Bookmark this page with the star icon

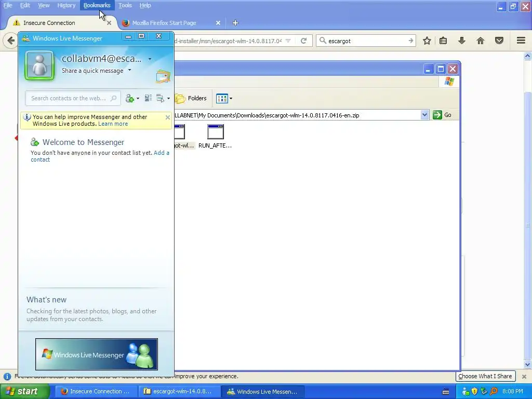tap(427, 41)
